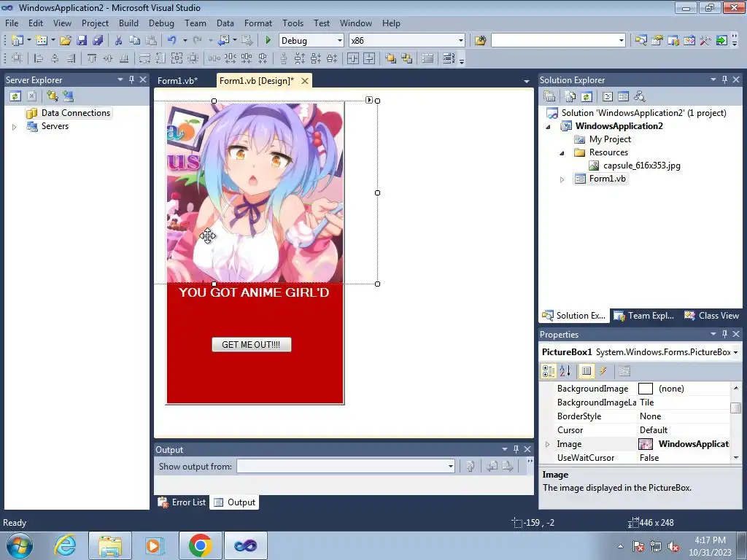This screenshot has height=560, width=747.
Task: Click Connect to Database icon
Action: click(52, 96)
